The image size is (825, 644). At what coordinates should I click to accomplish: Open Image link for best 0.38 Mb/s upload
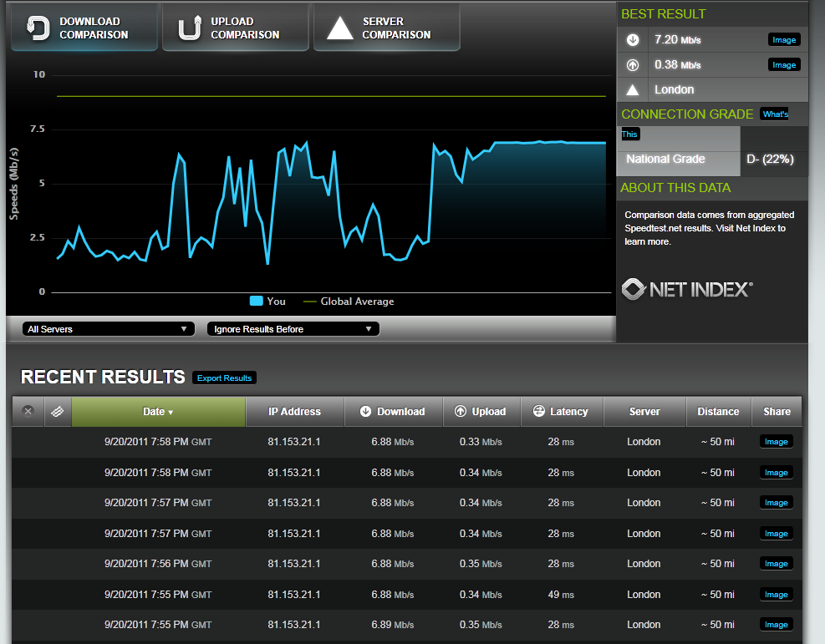pos(783,64)
